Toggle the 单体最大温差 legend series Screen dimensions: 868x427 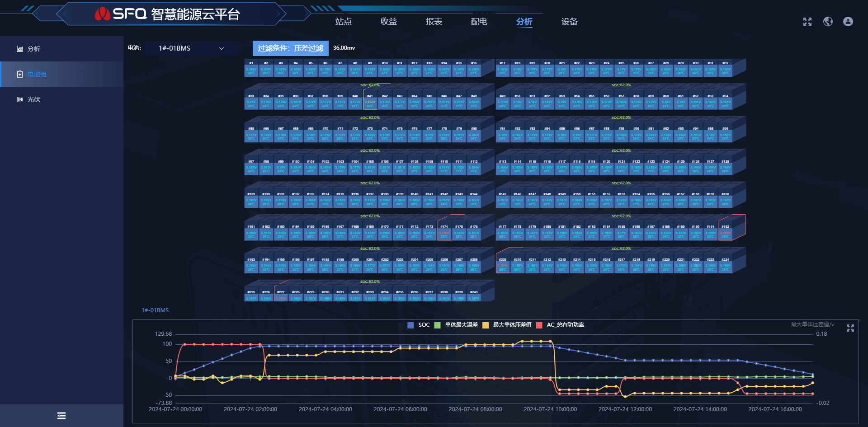[x=456, y=325]
